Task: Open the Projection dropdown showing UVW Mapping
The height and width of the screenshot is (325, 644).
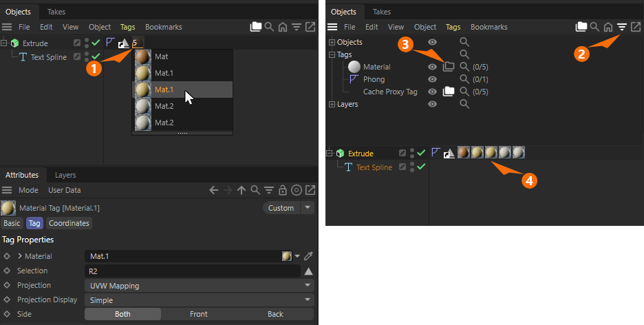Action: (200, 286)
